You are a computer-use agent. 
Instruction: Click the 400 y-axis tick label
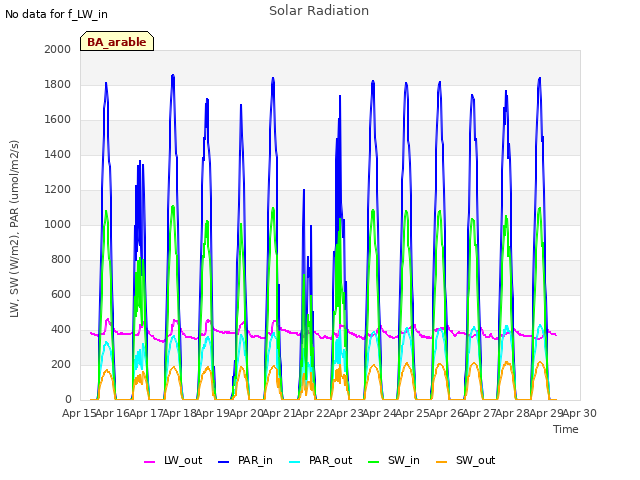[61, 330]
